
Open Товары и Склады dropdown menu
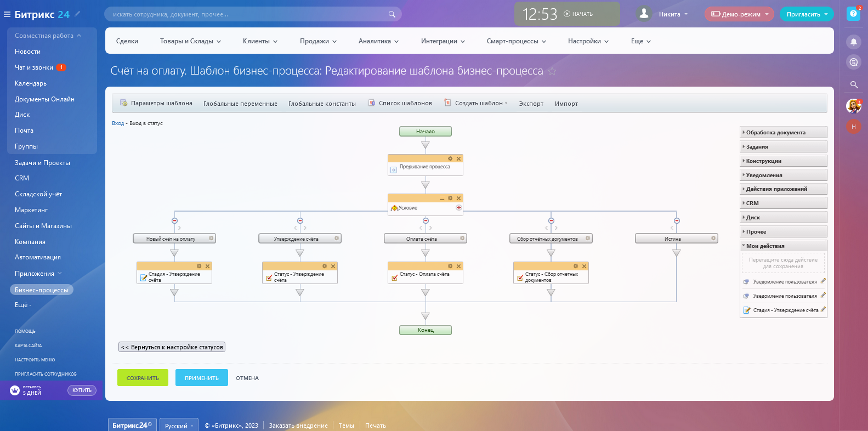[190, 41]
